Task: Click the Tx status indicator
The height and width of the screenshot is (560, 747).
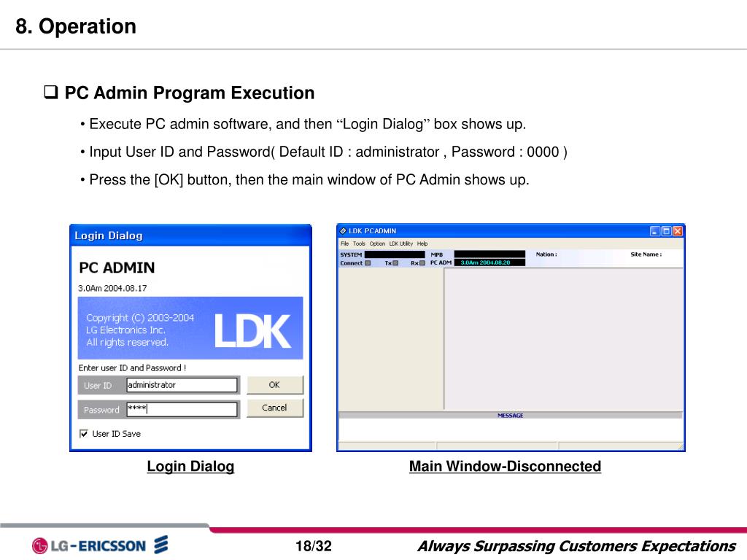Action: tap(395, 262)
